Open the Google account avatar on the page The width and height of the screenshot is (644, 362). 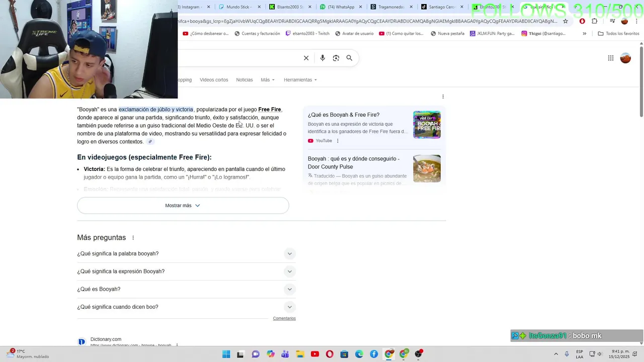625,58
